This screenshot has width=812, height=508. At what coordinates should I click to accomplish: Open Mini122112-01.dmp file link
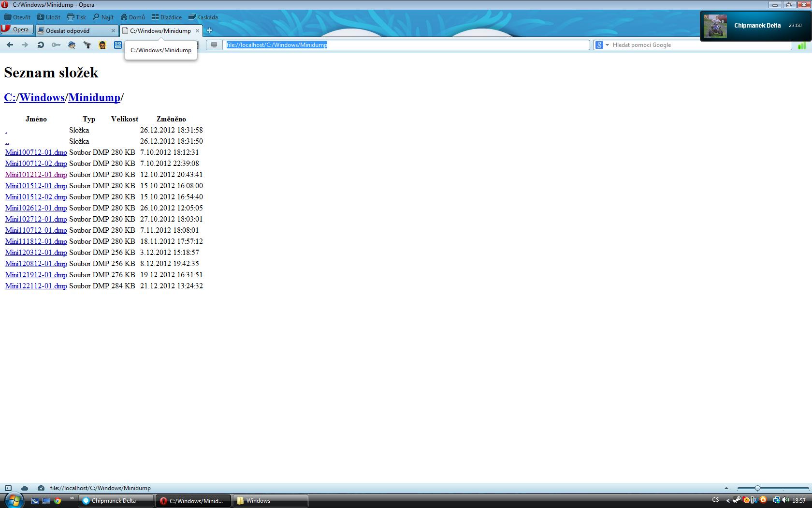pyautogui.click(x=36, y=286)
